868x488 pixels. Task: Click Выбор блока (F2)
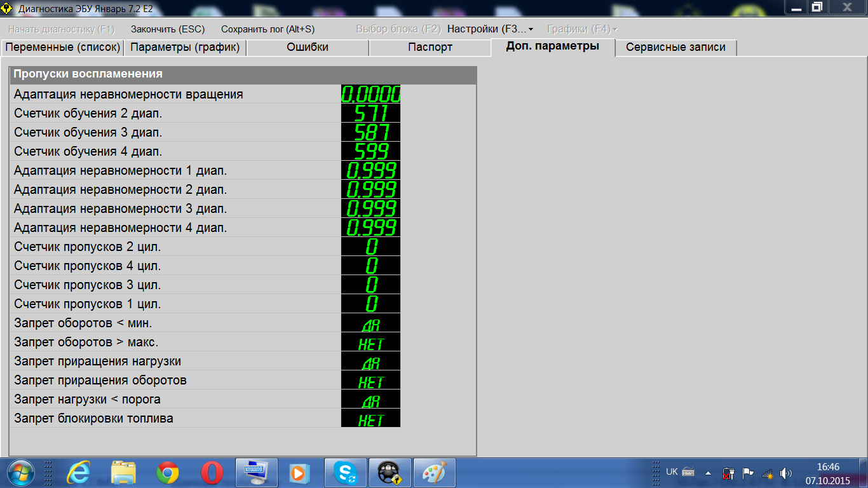[398, 29]
